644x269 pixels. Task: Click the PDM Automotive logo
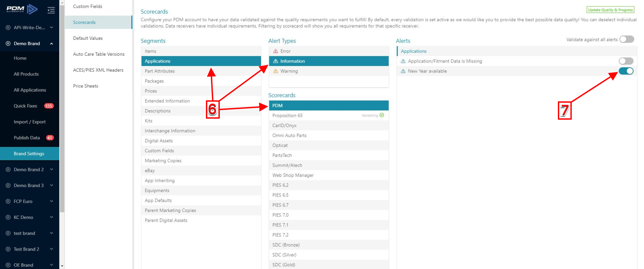pyautogui.click(x=22, y=9)
